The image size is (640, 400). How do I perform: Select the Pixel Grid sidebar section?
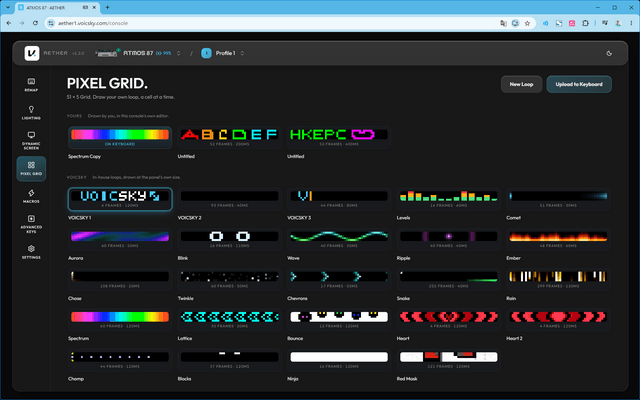(x=31, y=168)
